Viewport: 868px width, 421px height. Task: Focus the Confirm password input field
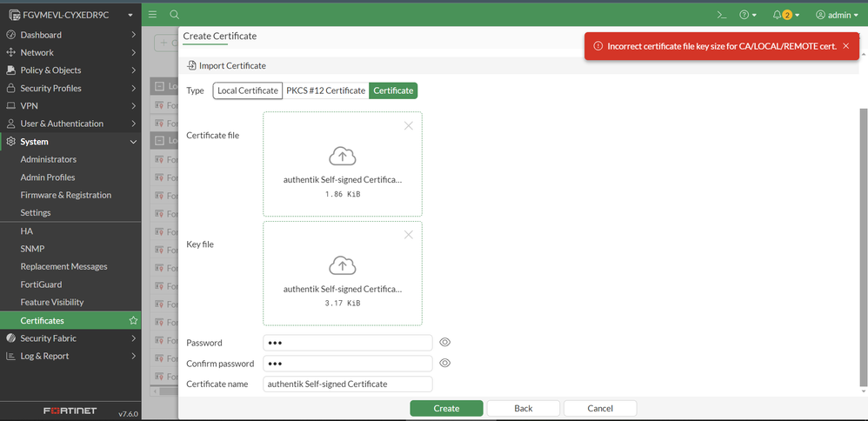click(348, 364)
